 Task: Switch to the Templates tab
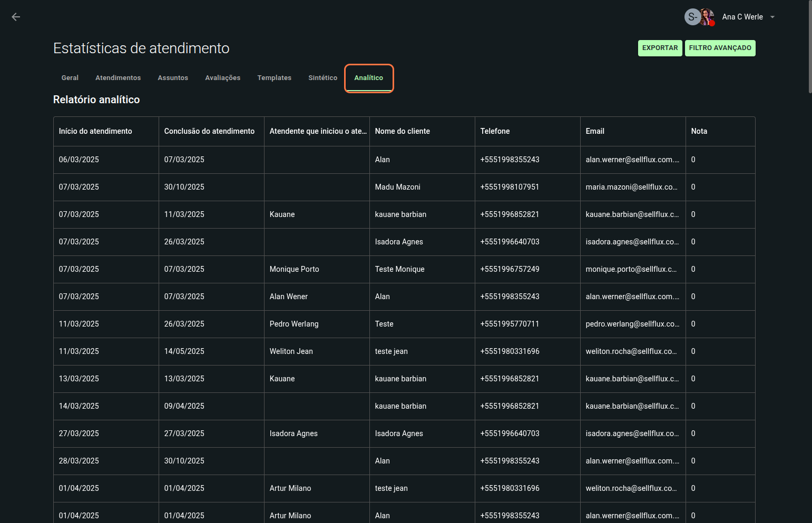coord(274,78)
